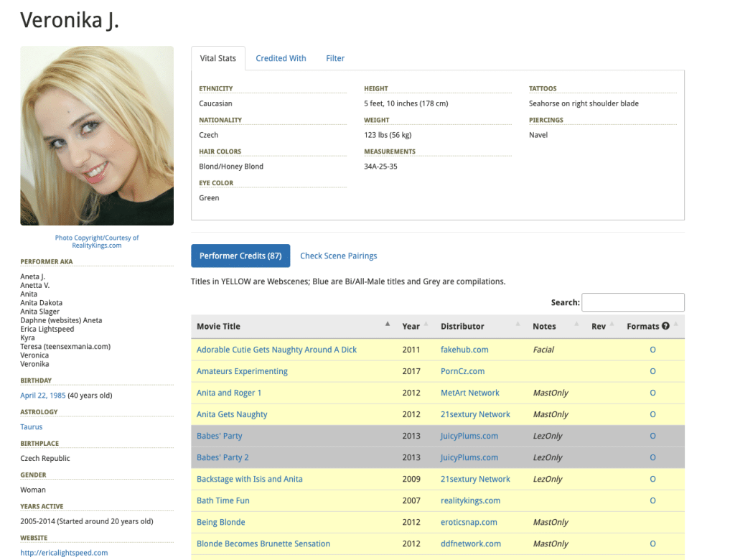Open 21sextury Network for Anita Gets Naughty
The width and height of the screenshot is (735, 560).
[x=475, y=414]
